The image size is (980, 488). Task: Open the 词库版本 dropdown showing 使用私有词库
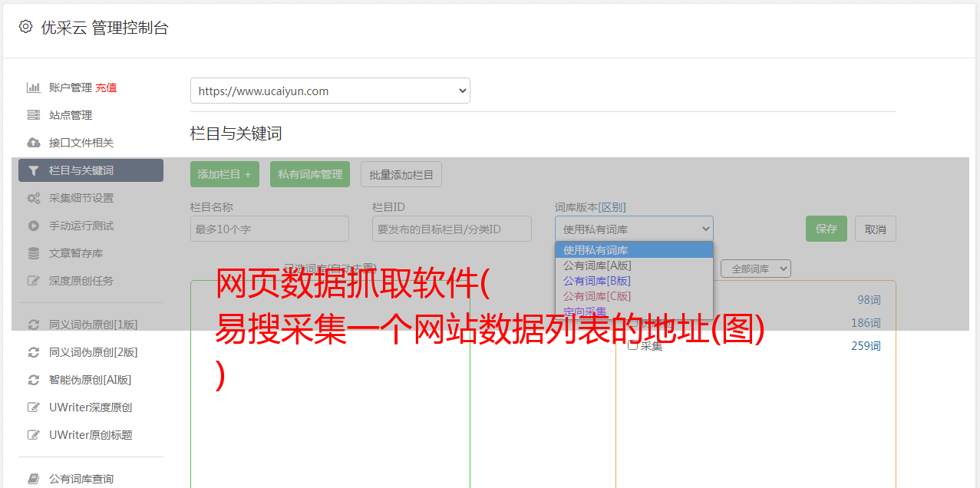[634, 229]
